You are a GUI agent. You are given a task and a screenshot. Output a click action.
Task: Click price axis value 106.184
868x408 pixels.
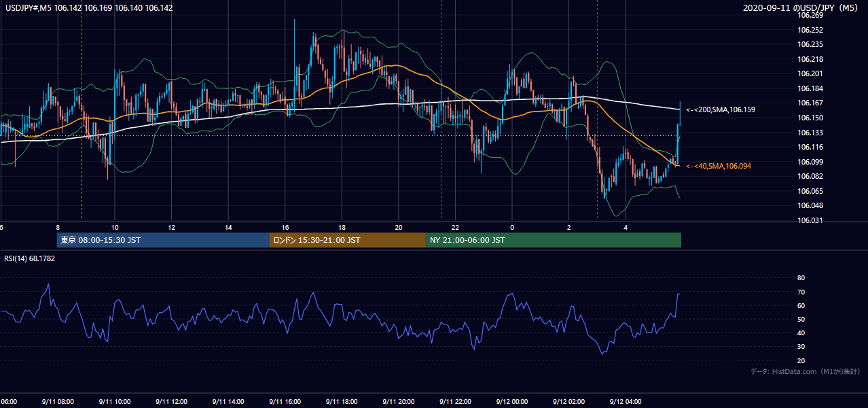pos(811,88)
